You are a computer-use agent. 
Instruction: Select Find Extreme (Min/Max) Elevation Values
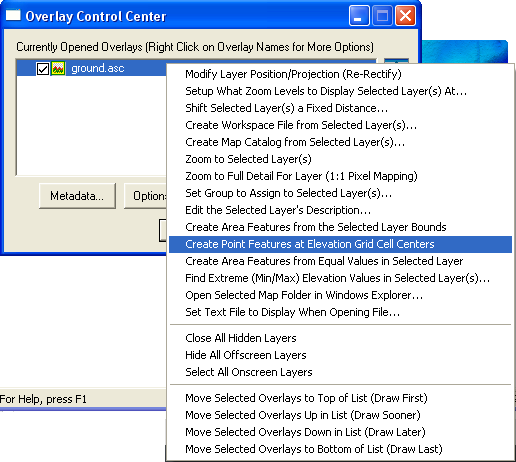point(340,278)
